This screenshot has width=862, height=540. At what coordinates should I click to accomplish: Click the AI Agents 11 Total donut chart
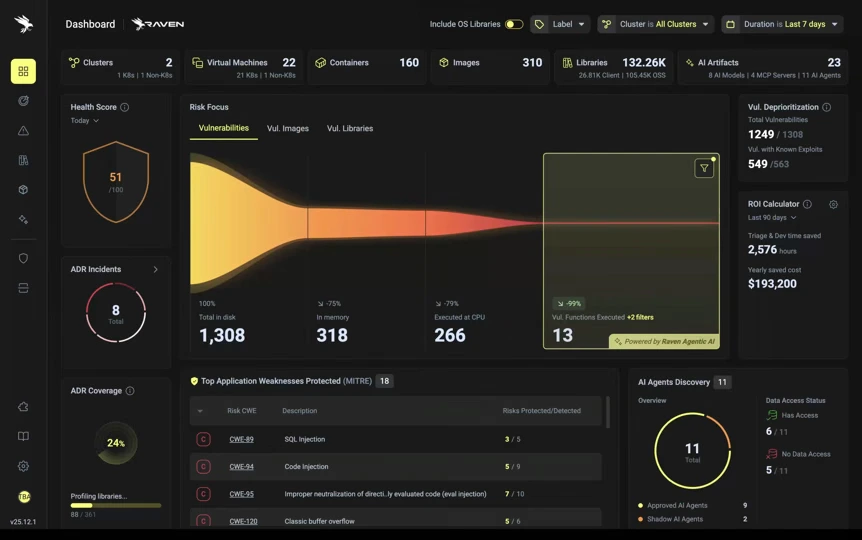693,451
